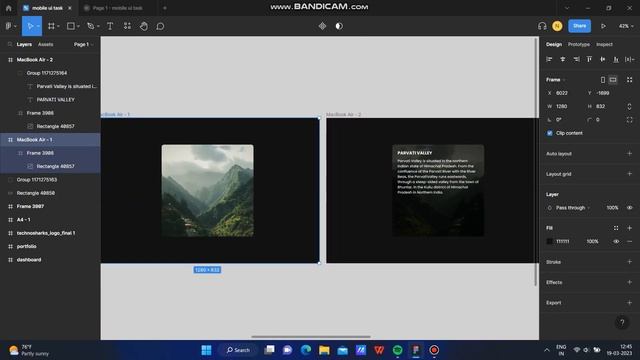Click align right icon
This screenshot has height=360, width=640.
point(576,60)
